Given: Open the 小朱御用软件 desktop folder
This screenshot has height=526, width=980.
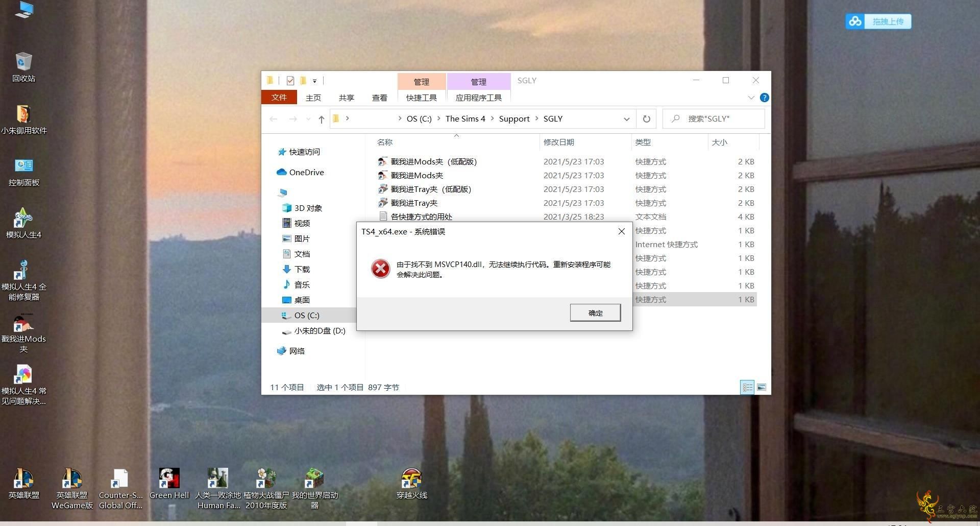Looking at the screenshot, I should (x=23, y=119).
